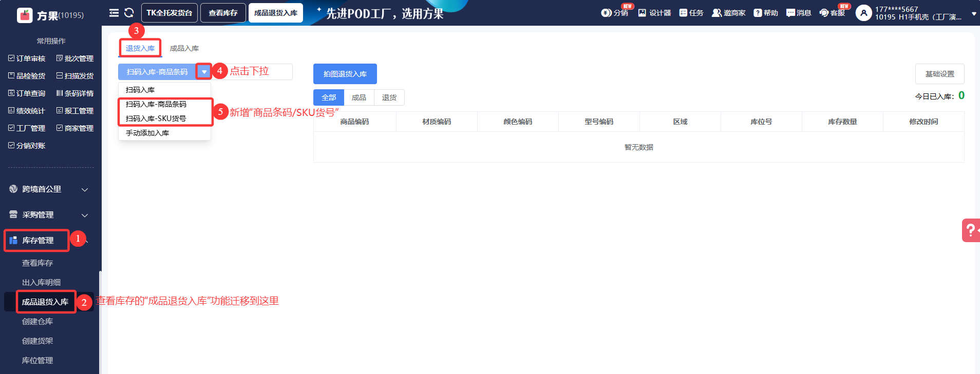Click the user avatar icon
The width and height of the screenshot is (980, 374).
[x=863, y=13]
